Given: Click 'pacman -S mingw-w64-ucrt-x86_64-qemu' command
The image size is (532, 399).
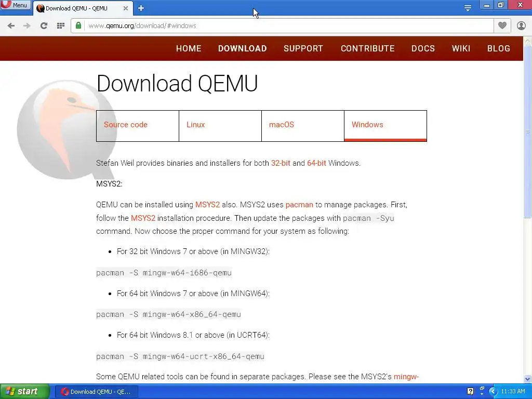Looking at the screenshot, I should pos(180,356).
